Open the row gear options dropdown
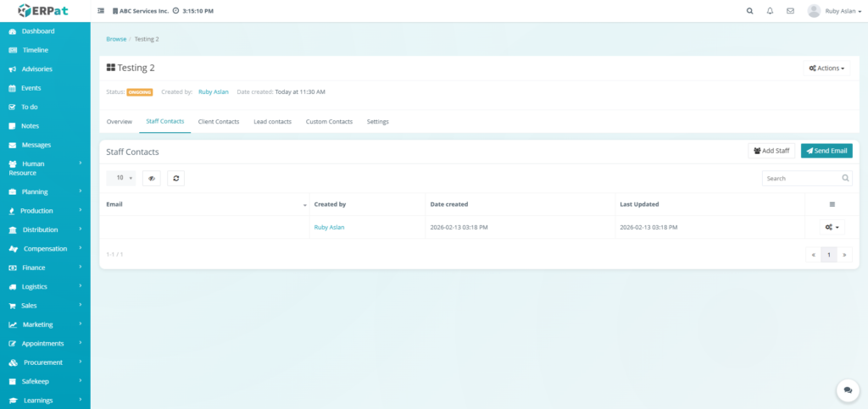This screenshot has width=868, height=409. tap(832, 227)
